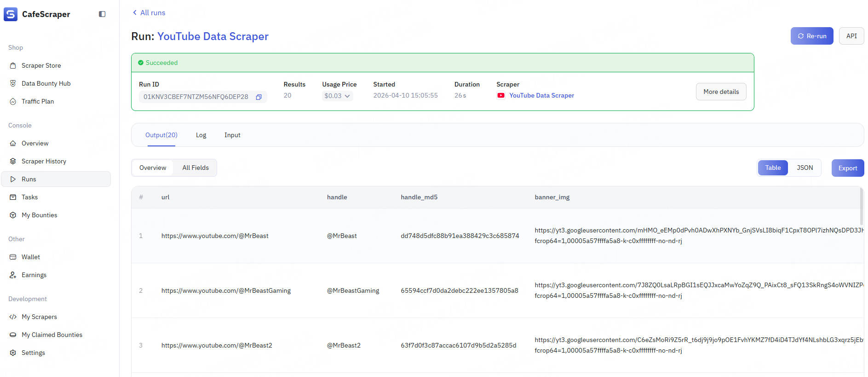The width and height of the screenshot is (868, 377).
Task: Open Data Bounty Hub in sidebar
Action: coord(46,83)
